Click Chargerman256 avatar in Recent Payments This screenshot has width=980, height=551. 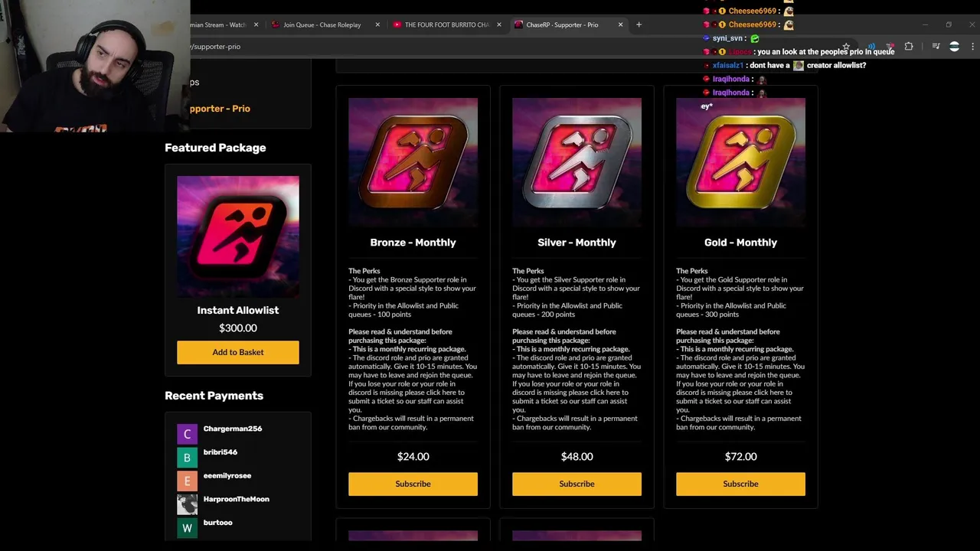pos(187,434)
